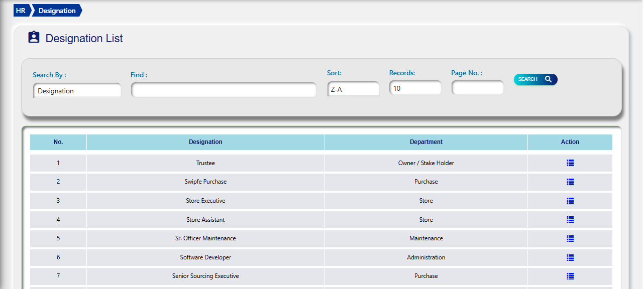This screenshot has height=289, width=644.
Task: Open action menu for Software Developer
Action: point(570,257)
